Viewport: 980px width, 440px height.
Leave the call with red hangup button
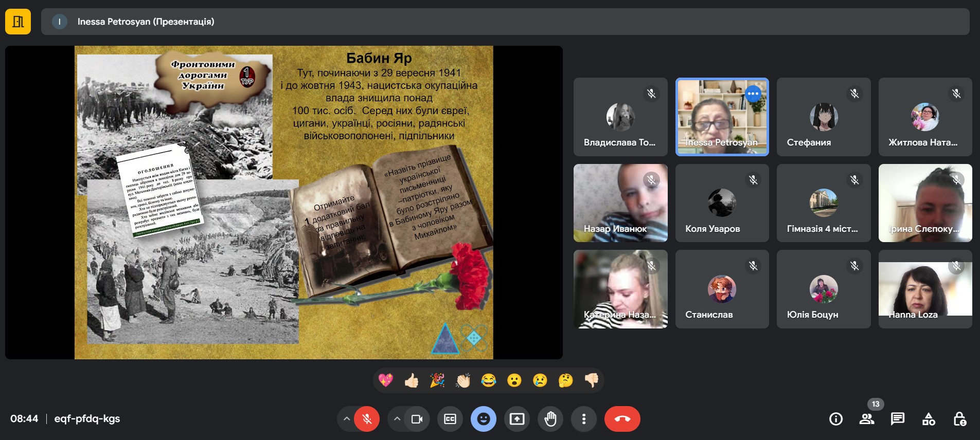click(x=622, y=419)
